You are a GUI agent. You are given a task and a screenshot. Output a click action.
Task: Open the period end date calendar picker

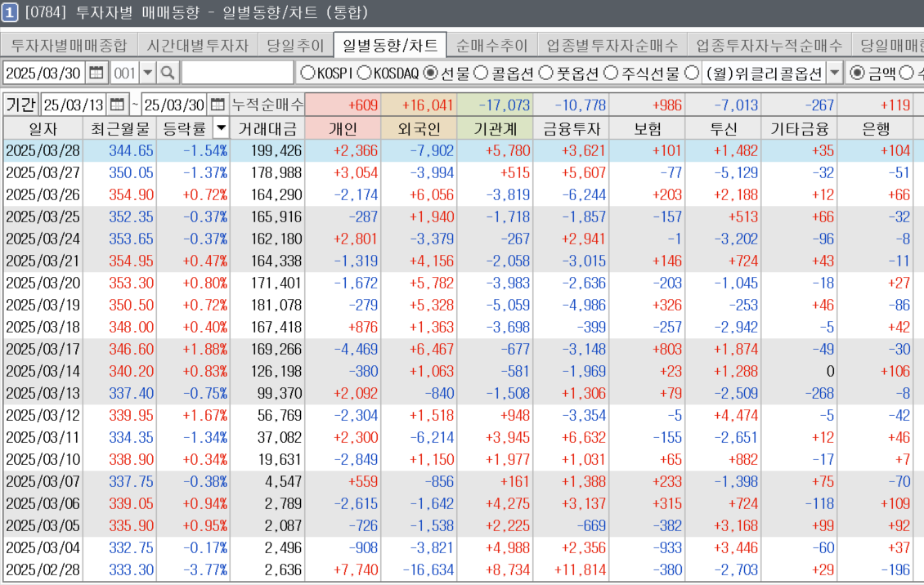pos(218,105)
